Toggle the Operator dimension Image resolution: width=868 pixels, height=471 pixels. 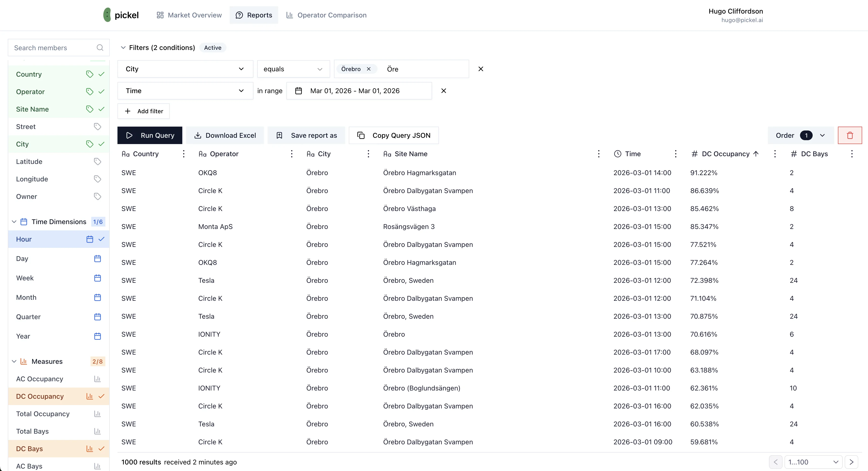[59, 92]
